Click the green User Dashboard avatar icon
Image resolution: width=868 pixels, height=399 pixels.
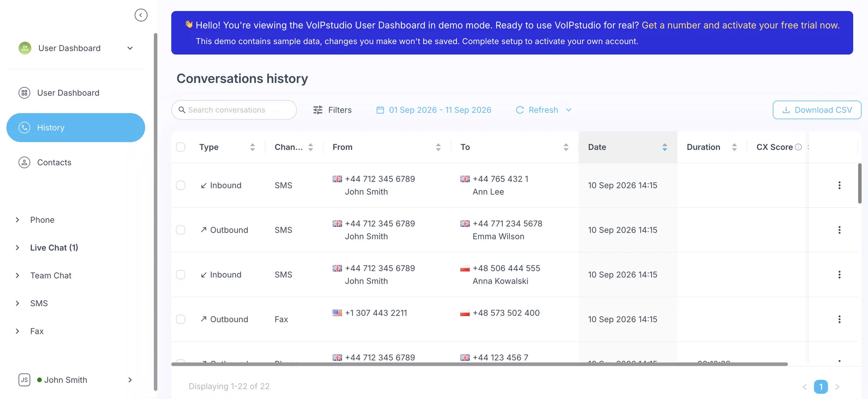tap(25, 48)
